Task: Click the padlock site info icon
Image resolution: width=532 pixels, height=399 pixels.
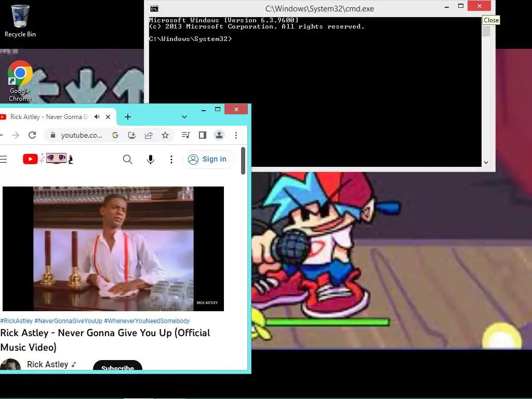Action: (x=53, y=136)
